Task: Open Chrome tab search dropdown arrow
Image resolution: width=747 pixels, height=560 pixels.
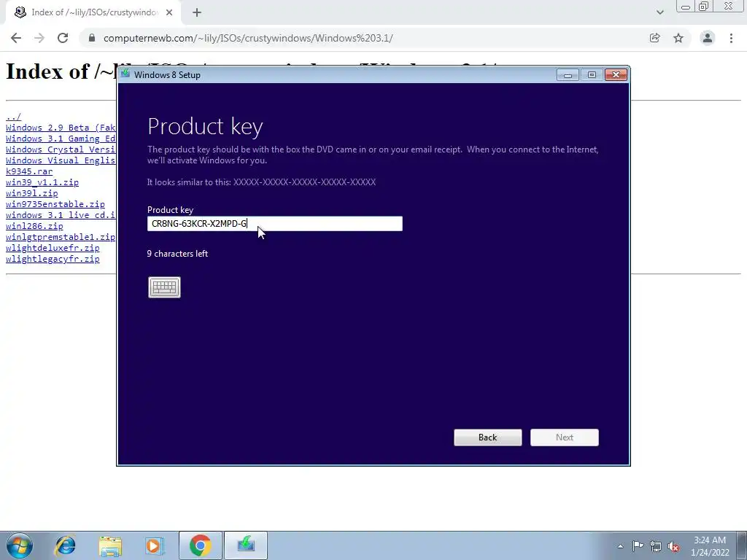Action: click(x=659, y=12)
